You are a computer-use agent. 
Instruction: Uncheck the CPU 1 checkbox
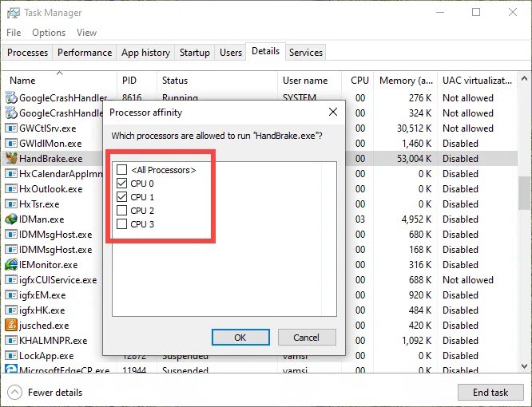[x=121, y=197]
